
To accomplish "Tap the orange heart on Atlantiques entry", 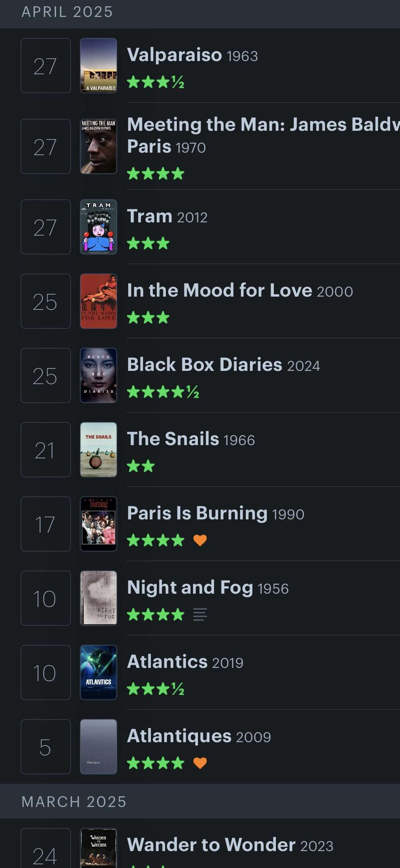I will pyautogui.click(x=200, y=763).
